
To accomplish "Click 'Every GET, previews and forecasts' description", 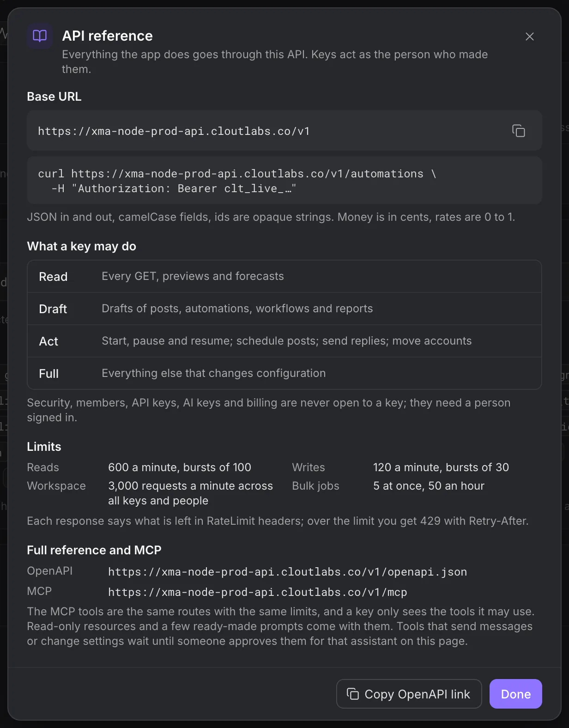I will [x=193, y=276].
